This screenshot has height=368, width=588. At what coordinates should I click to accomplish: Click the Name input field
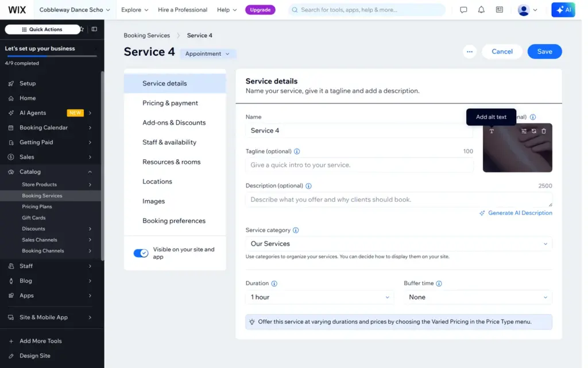click(359, 131)
